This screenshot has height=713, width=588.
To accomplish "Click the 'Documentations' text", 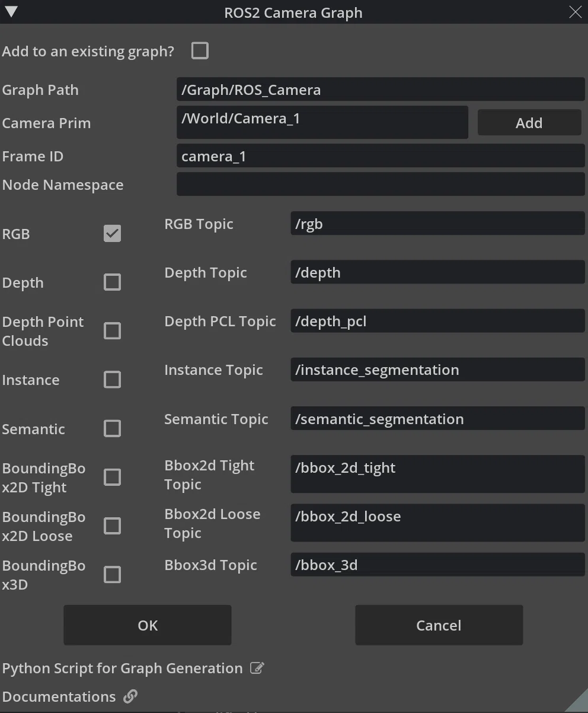I will 59,696.
